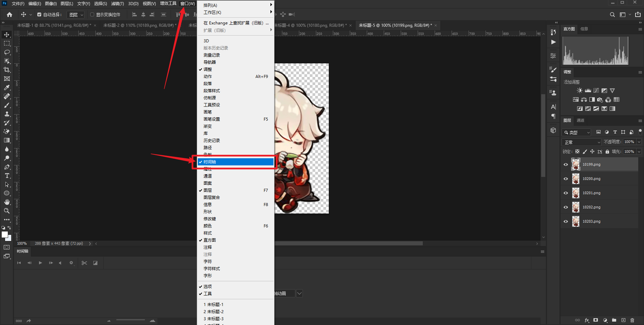Switch to the 通道 panel tab
This screenshot has height=325, width=644.
click(581, 120)
